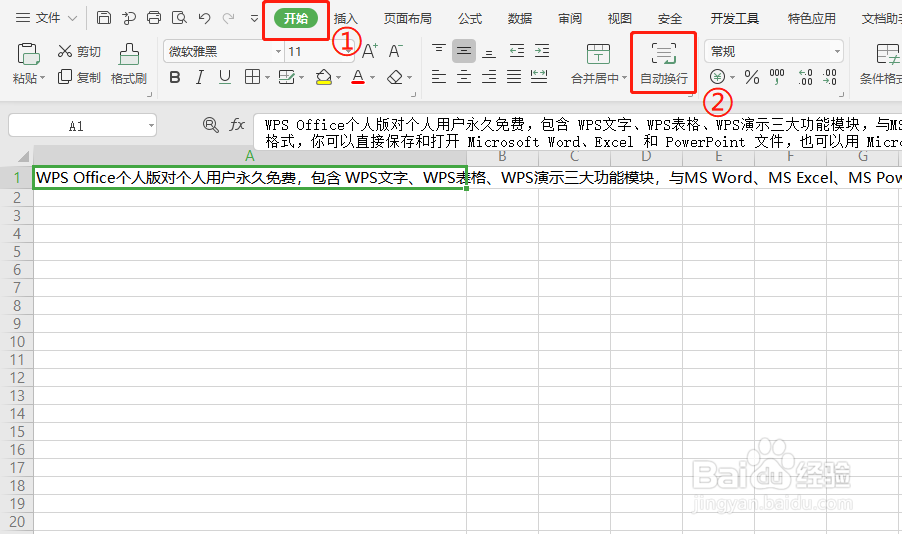Open the font name dropdown 微软雅黑
Viewport: 902px width, 534px height.
[278, 51]
